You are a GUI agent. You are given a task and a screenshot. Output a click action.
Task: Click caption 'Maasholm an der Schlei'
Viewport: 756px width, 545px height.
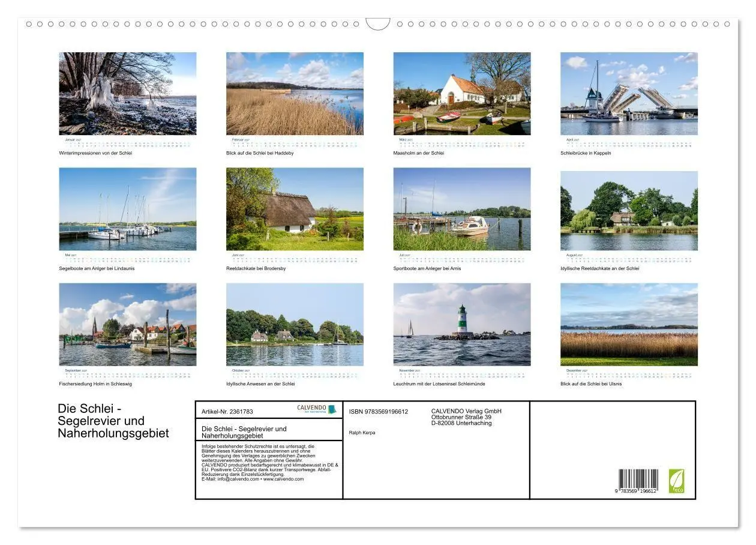(x=419, y=153)
